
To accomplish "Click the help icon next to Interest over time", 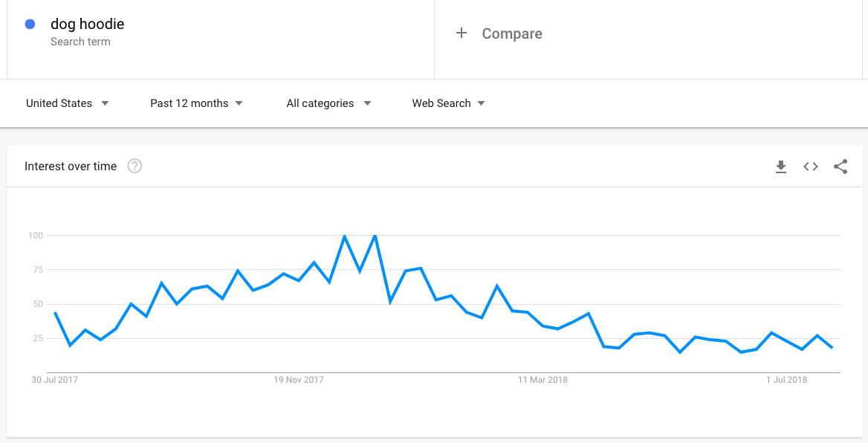I will [x=135, y=166].
